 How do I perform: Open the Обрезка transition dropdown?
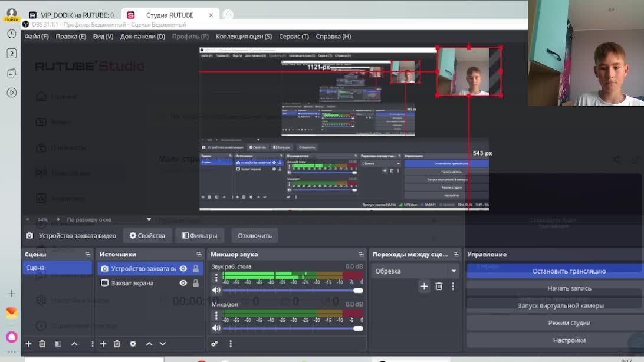point(416,271)
